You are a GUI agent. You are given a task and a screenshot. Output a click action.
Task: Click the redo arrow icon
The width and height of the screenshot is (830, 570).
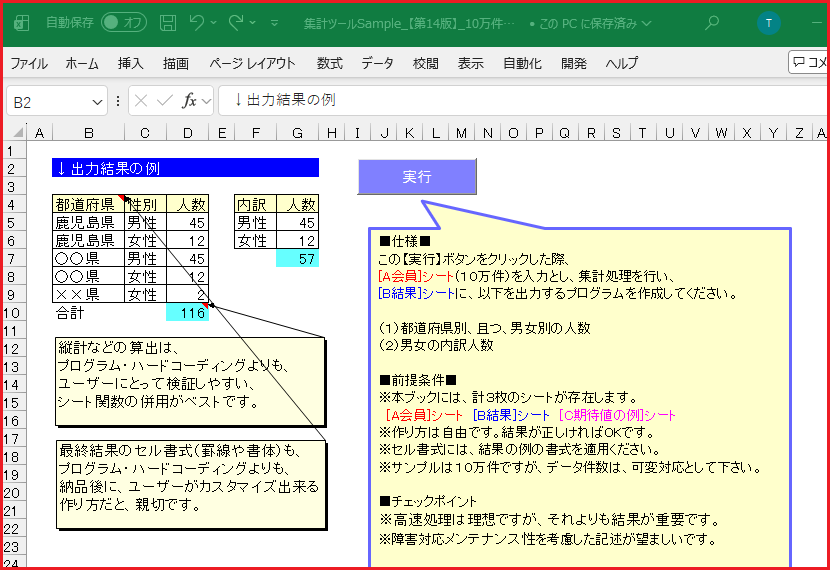coord(236,22)
